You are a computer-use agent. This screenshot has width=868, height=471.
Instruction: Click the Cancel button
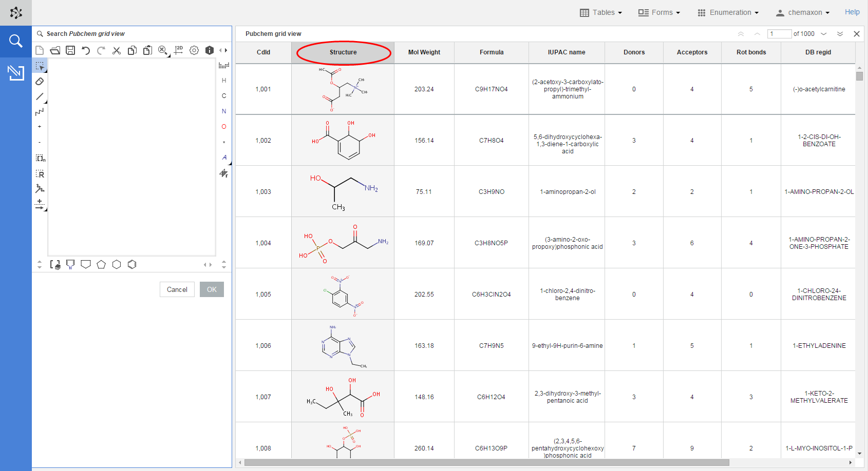click(x=177, y=289)
